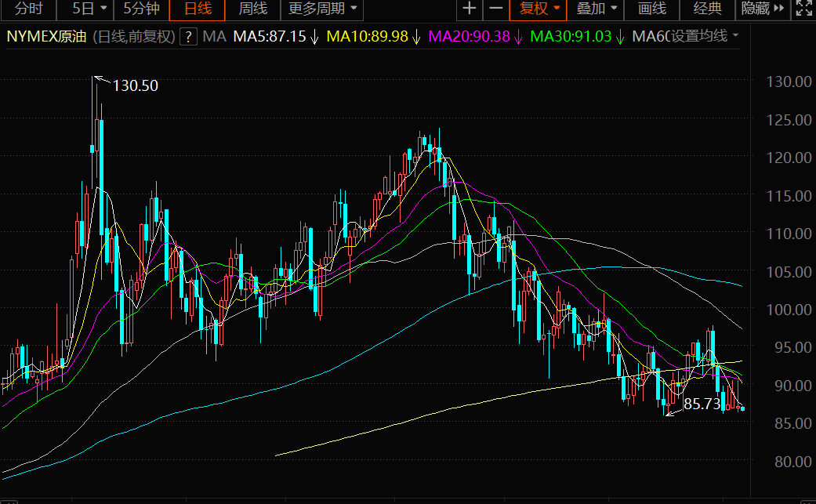Click the MA5:87.15 indicator label
816x504 pixels.
[x=270, y=36]
